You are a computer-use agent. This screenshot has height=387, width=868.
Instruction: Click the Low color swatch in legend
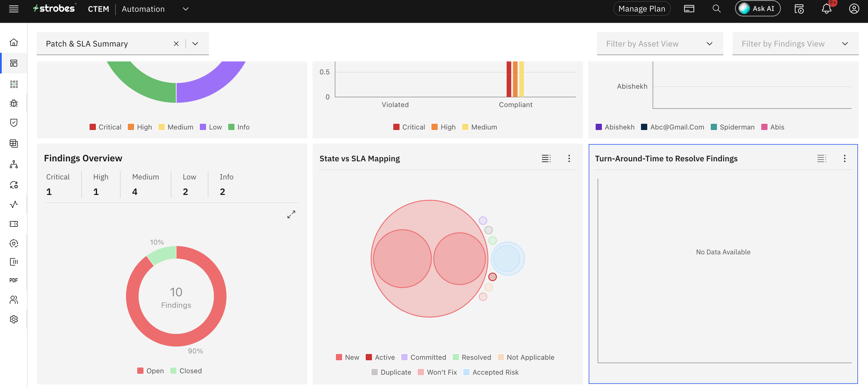tap(203, 127)
